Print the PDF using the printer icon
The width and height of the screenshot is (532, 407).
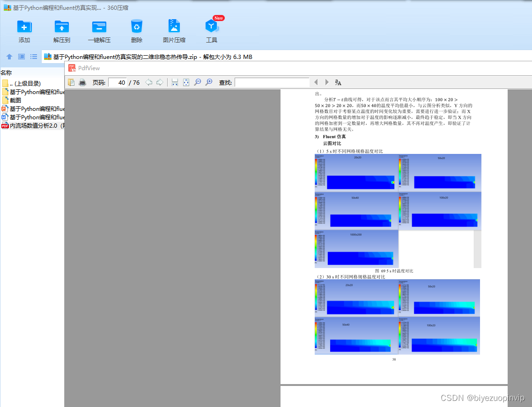click(82, 82)
